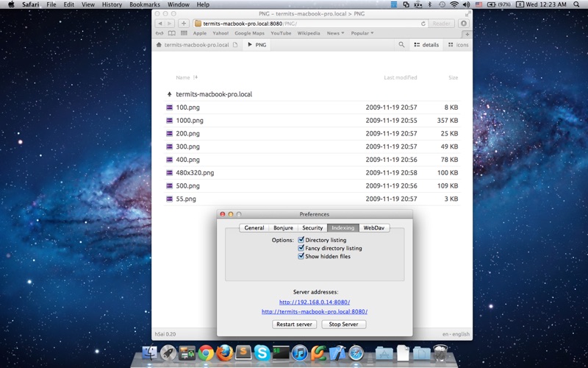The width and height of the screenshot is (588, 368).
Task: Expand the News bookmarks dropdown
Action: click(x=335, y=33)
